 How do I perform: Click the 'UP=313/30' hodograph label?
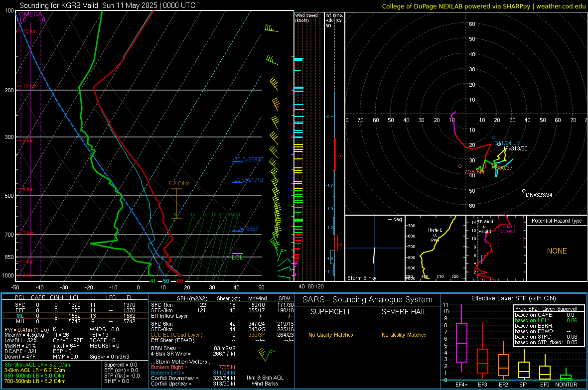coord(514,148)
